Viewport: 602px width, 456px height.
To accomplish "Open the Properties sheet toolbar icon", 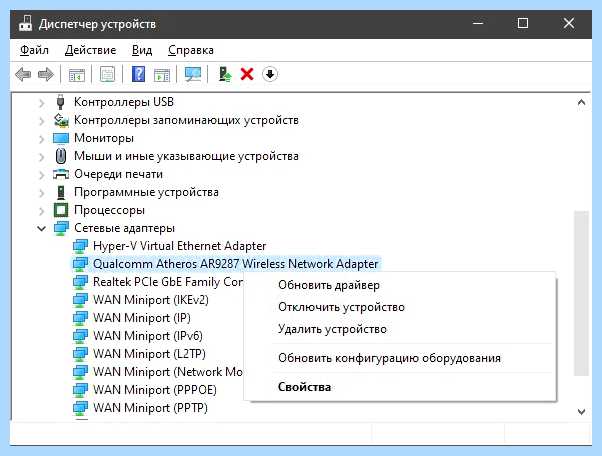I will click(107, 74).
